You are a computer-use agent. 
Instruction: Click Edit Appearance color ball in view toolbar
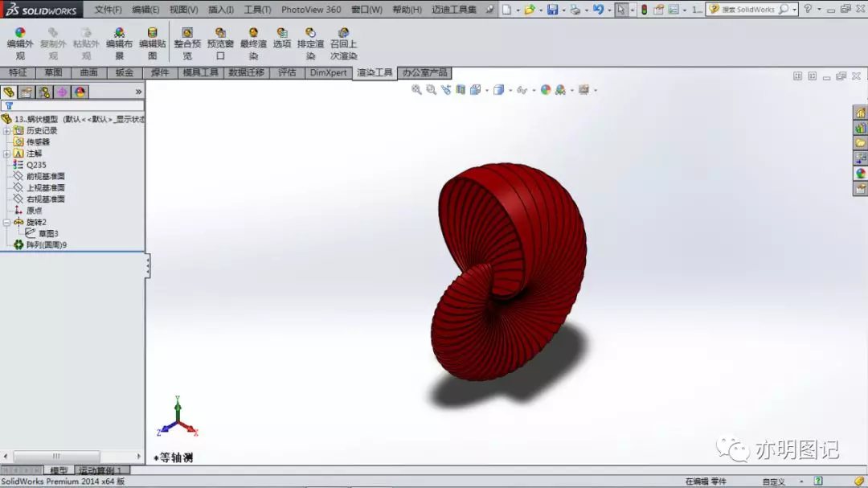click(545, 90)
